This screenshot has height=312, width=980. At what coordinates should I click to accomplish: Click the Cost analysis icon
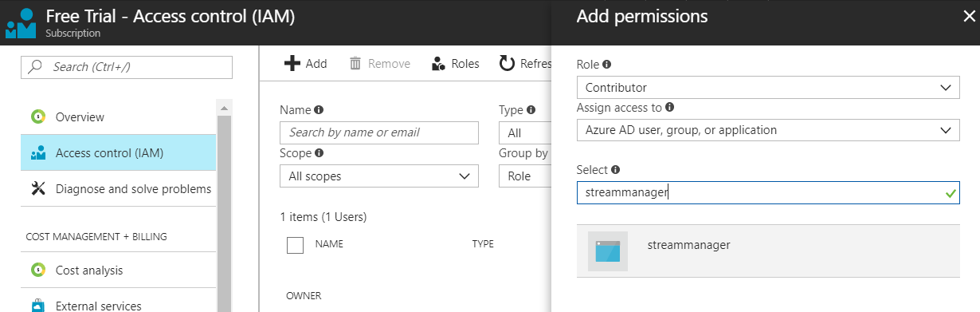coord(37,270)
